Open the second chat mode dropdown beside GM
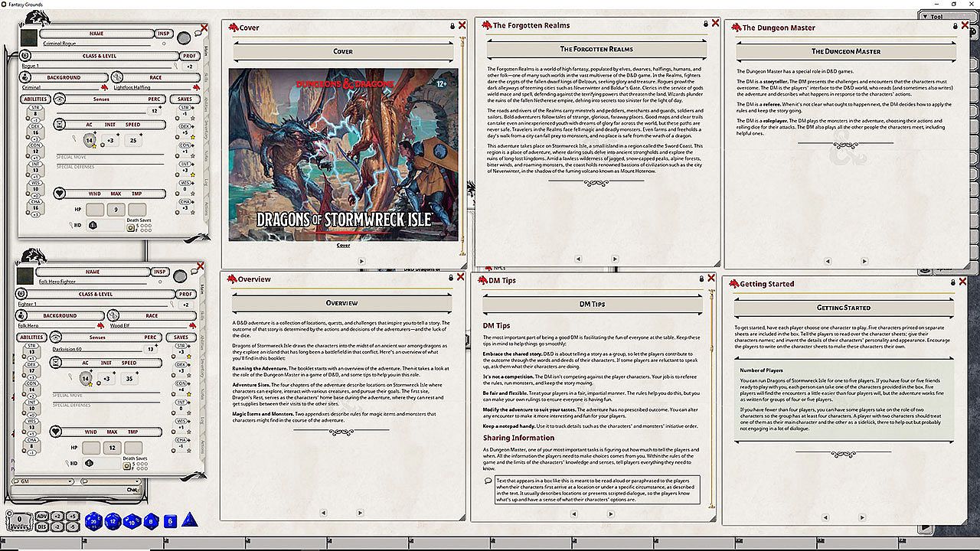Screen dimensions: 980x551 113,481
